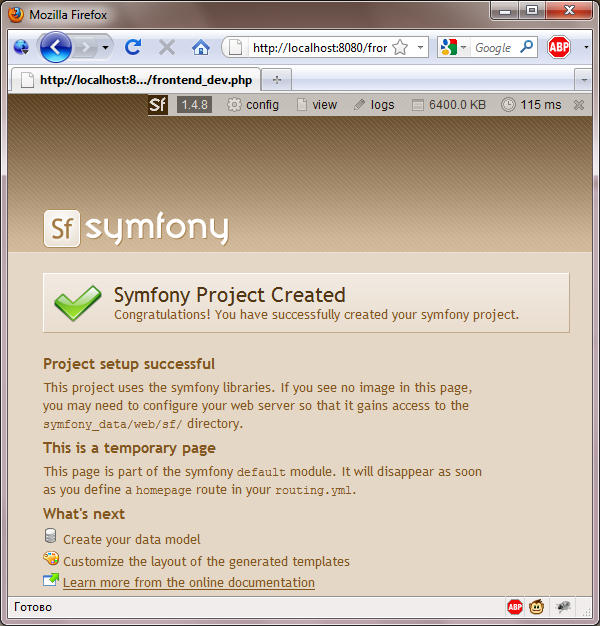Image resolution: width=600 pixels, height=626 pixels.
Task: Click the Готово status bar text
Action: (33, 607)
